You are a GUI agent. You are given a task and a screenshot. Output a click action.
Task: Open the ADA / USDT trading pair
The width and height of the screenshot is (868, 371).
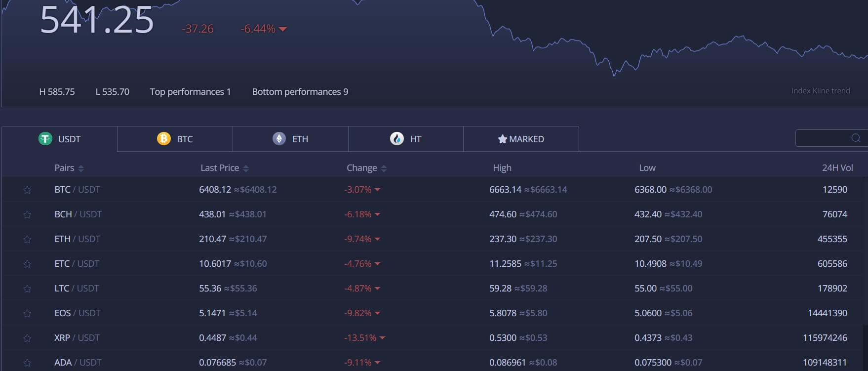point(78,363)
